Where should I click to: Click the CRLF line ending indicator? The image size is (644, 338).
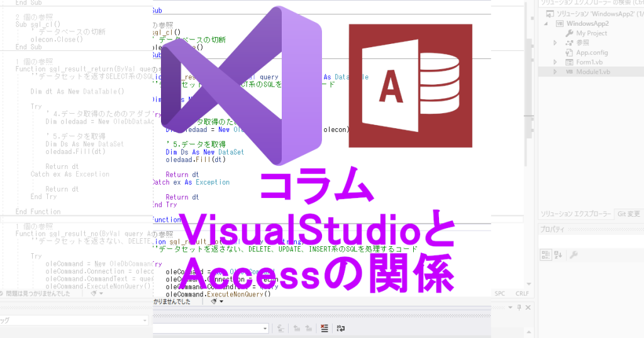521,293
